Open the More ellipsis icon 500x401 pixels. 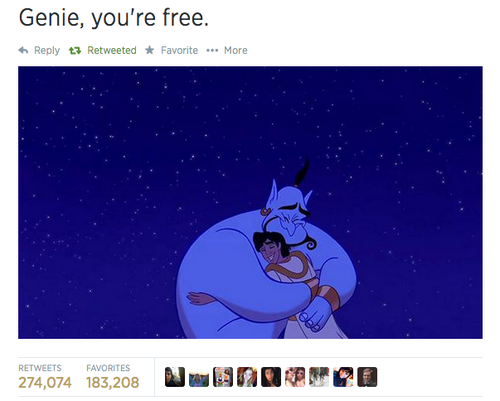[212, 51]
